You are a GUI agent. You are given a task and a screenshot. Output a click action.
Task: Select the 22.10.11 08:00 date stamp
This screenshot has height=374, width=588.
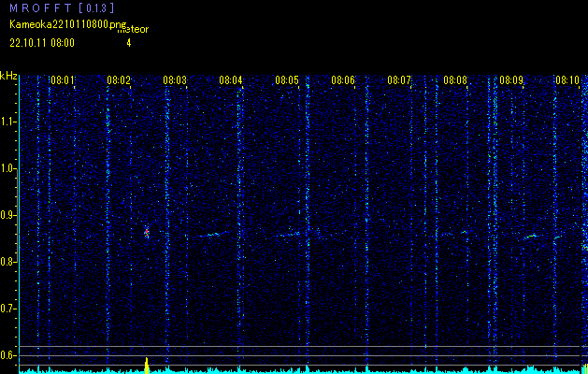(42, 43)
